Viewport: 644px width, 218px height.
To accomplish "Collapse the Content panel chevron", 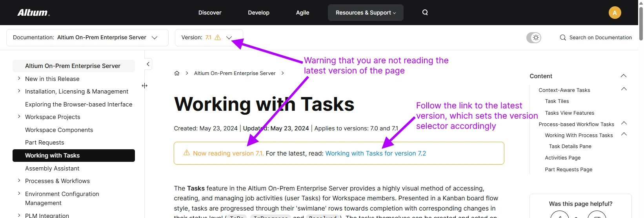I will 624,76.
